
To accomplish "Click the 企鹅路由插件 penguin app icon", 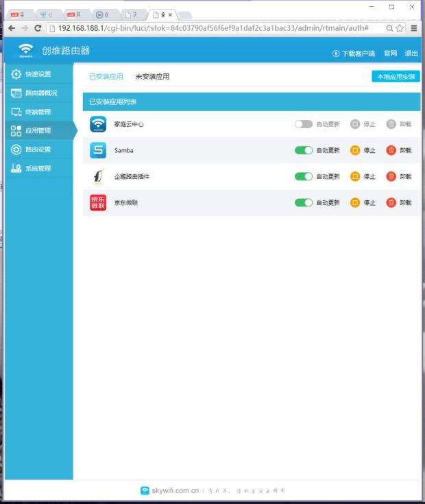I will coord(98,176).
